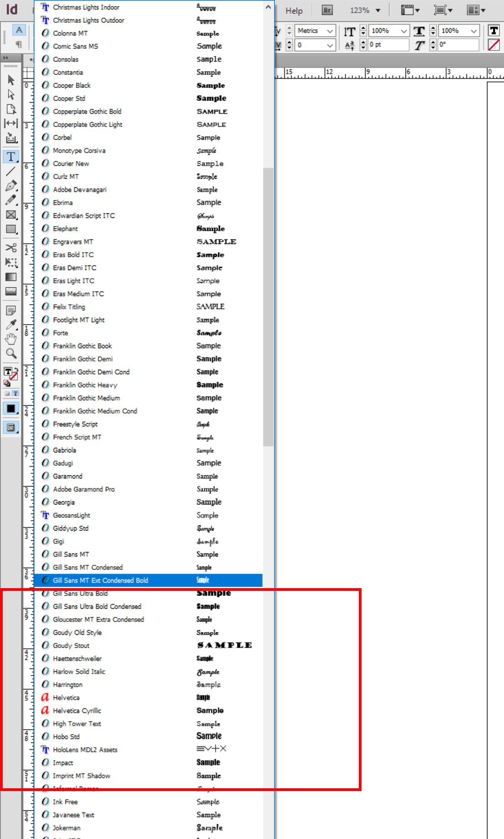Toggle Paragraph Formatting Controls button
The image size is (504, 839).
click(x=19, y=44)
